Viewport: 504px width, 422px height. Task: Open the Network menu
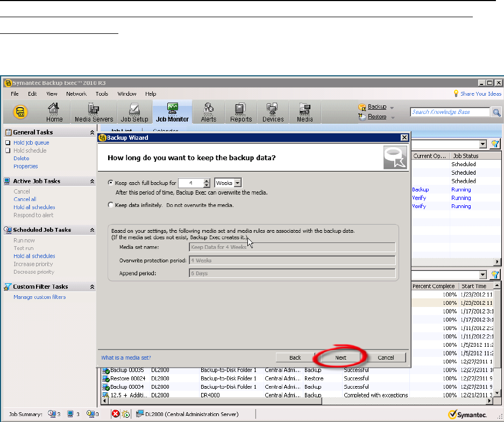[x=76, y=94]
